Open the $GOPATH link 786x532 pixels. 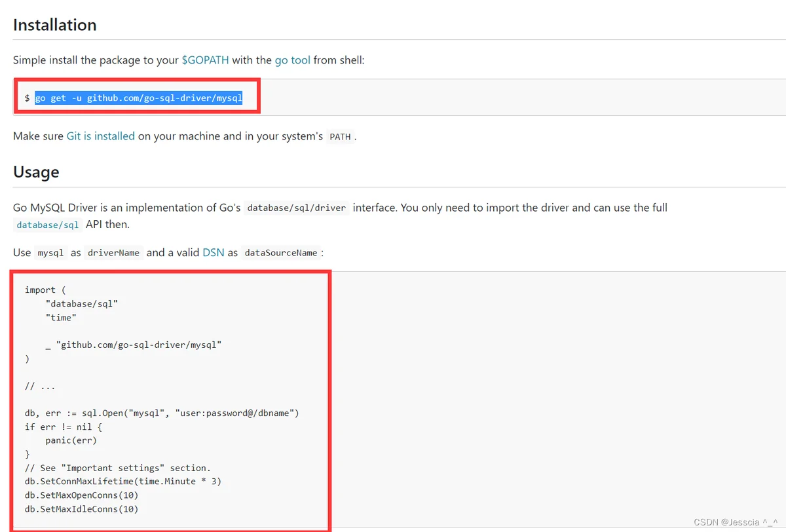point(205,60)
